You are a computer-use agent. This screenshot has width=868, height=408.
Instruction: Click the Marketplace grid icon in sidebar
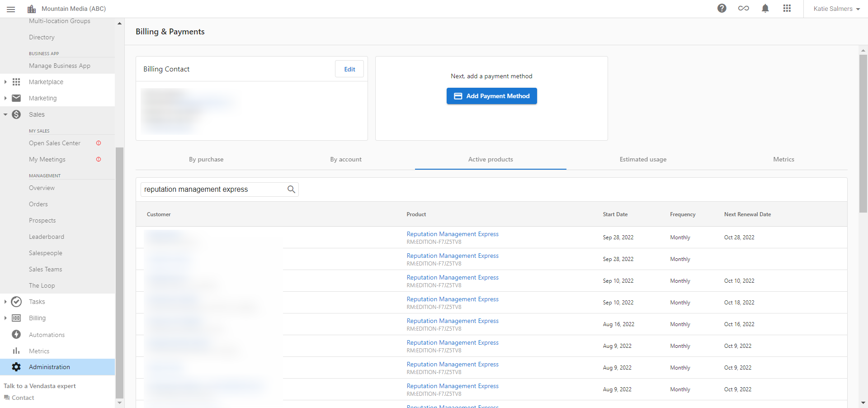click(16, 82)
